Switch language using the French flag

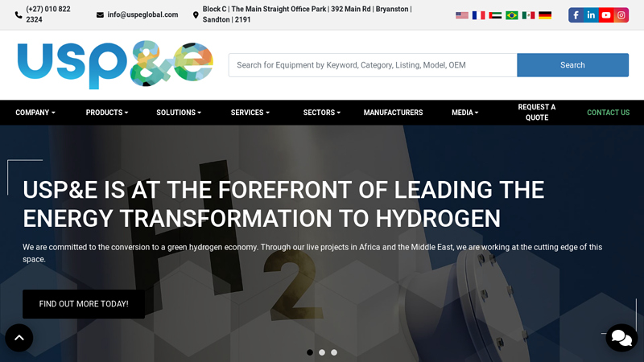(x=478, y=15)
